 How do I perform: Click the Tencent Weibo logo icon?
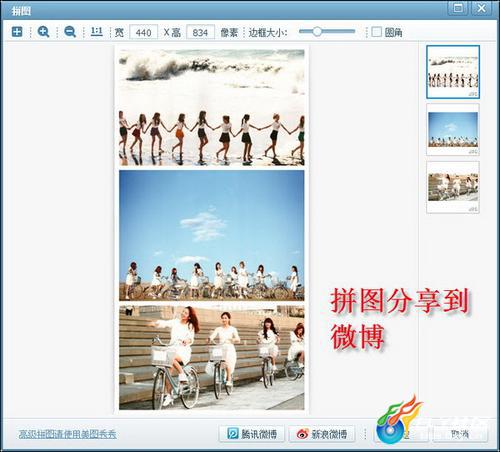point(233,434)
